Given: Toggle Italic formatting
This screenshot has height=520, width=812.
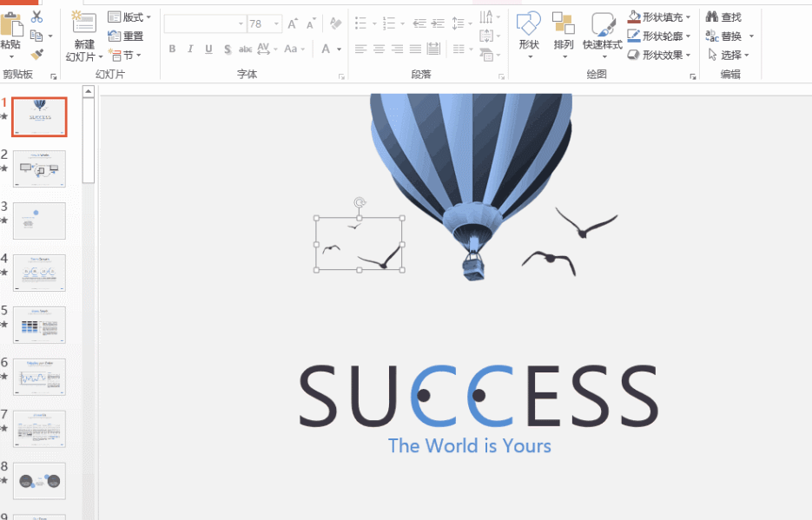Looking at the screenshot, I should tap(190, 49).
